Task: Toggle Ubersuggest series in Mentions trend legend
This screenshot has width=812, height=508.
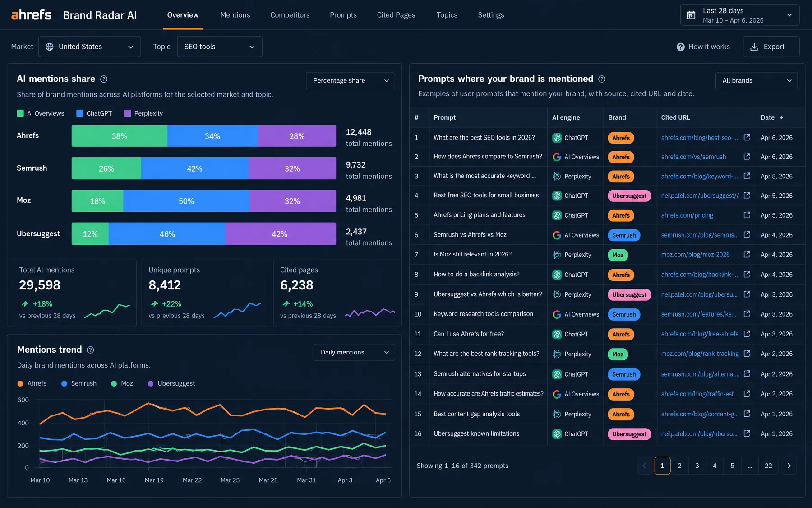Action: coord(171,383)
